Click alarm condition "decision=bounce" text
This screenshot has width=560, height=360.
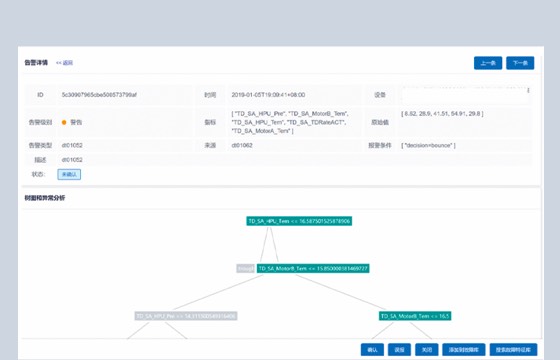428,145
